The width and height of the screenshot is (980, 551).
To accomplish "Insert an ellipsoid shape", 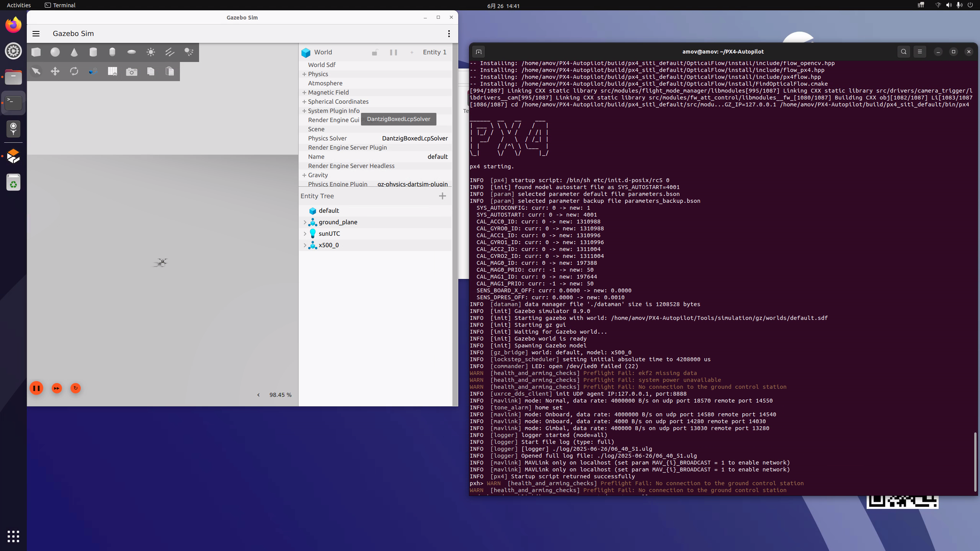I will pyautogui.click(x=132, y=52).
